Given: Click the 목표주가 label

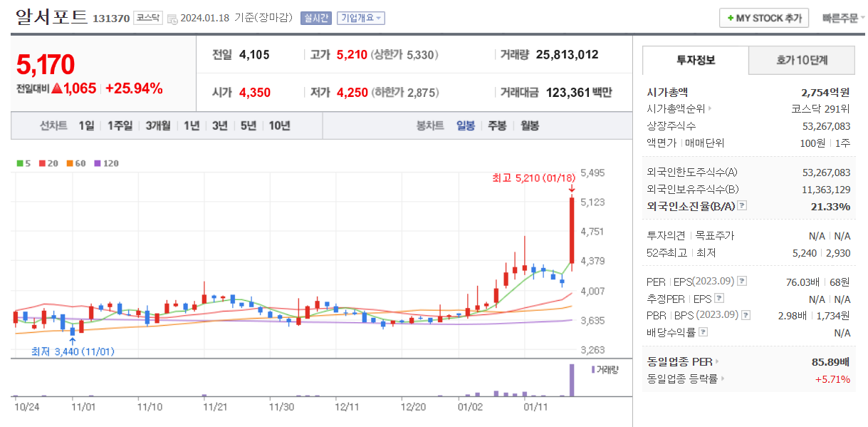Looking at the screenshot, I should pyautogui.click(x=714, y=235).
